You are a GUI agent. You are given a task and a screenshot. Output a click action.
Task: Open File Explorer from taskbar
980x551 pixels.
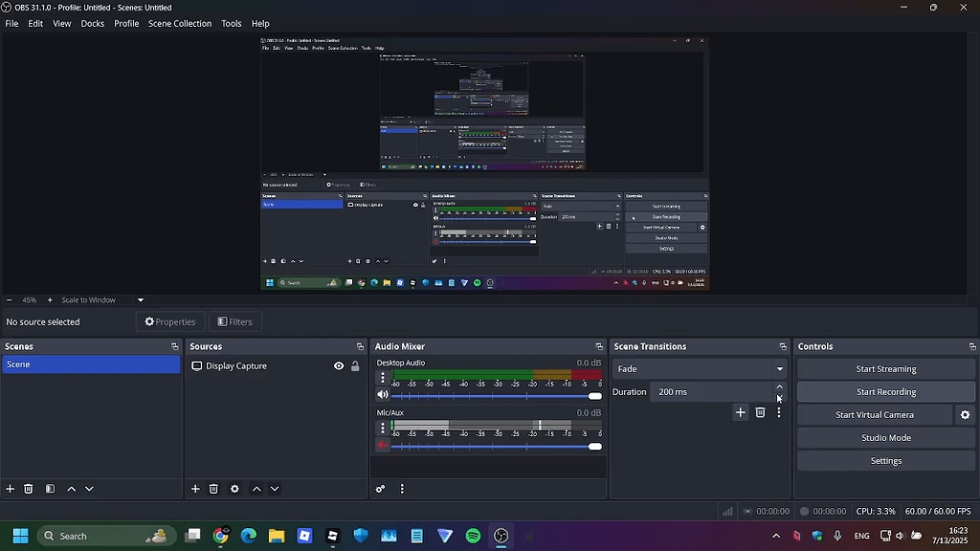[277, 536]
